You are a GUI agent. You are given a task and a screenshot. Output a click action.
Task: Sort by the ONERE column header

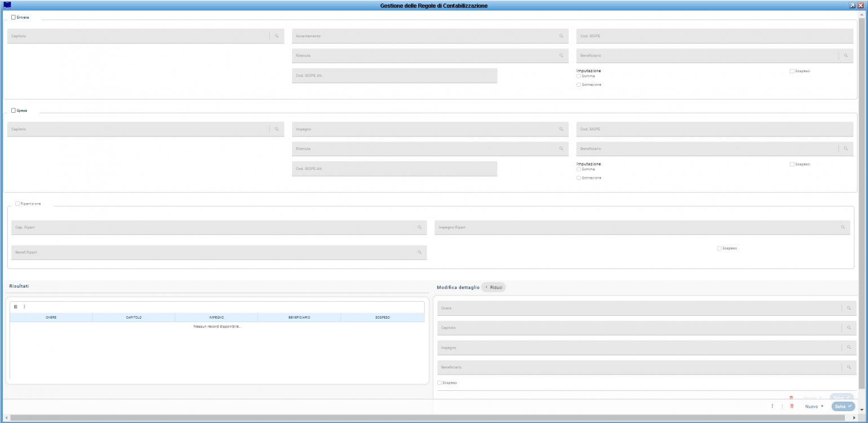(x=51, y=318)
